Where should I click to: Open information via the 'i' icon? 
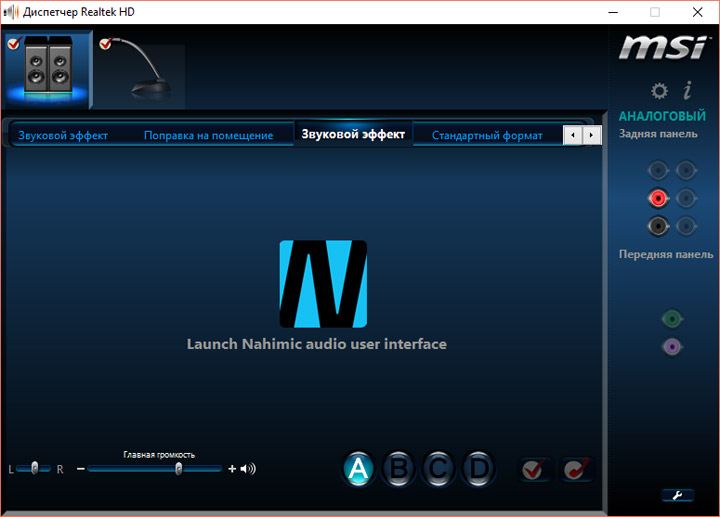pyautogui.click(x=687, y=90)
